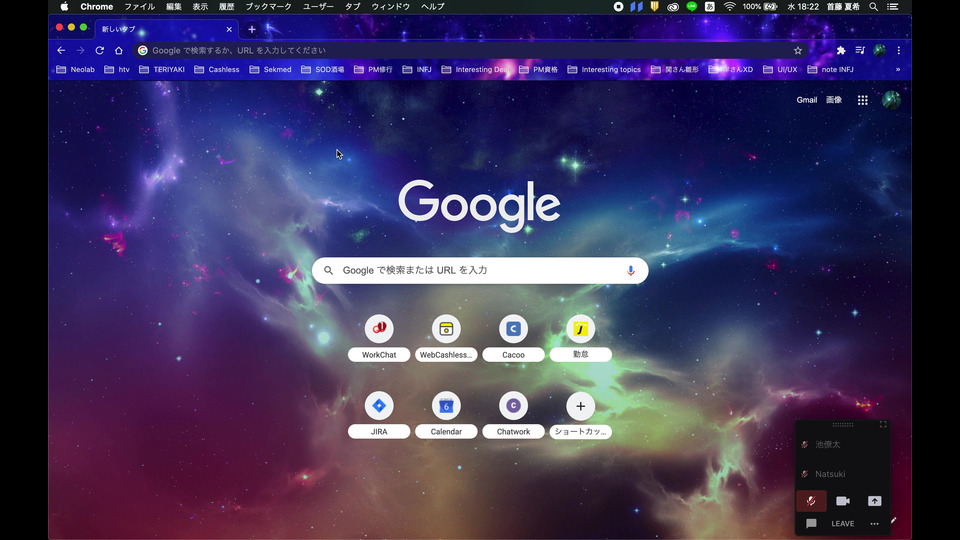Viewport: 960px width, 540px height.
Task: Open Spotlight search in menu bar
Action: (x=874, y=7)
